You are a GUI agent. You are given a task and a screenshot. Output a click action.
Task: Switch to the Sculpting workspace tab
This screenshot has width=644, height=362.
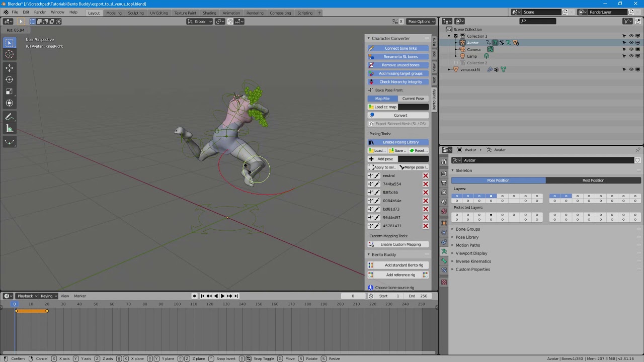[x=135, y=13]
